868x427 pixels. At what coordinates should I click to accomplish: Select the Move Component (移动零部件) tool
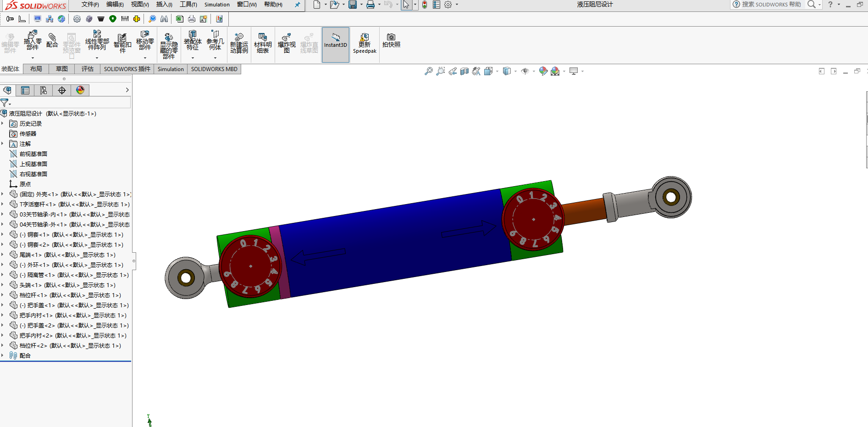145,40
